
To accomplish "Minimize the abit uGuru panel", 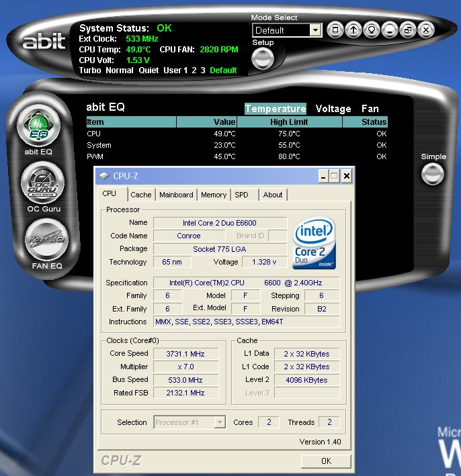I will (390, 30).
